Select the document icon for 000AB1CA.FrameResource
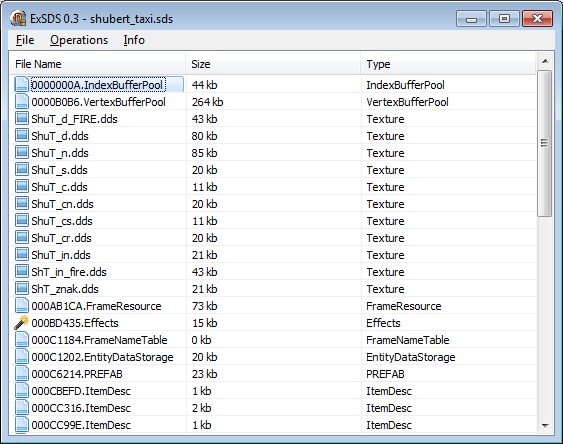563x444 pixels. click(x=22, y=306)
